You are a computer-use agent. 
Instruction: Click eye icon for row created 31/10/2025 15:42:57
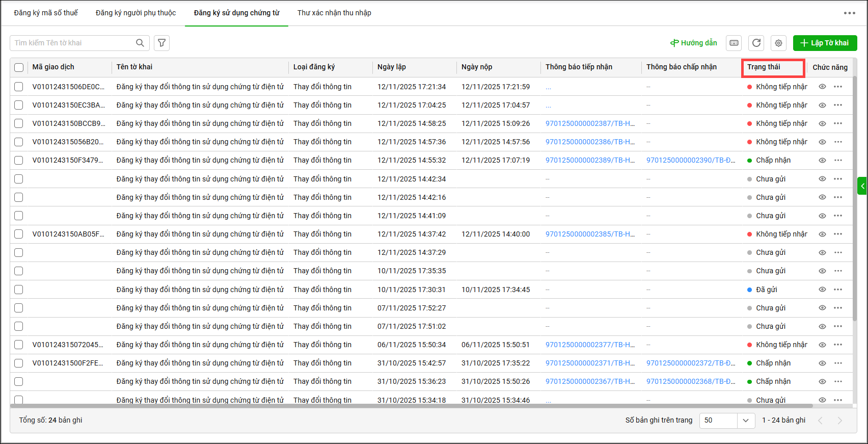pyautogui.click(x=822, y=363)
